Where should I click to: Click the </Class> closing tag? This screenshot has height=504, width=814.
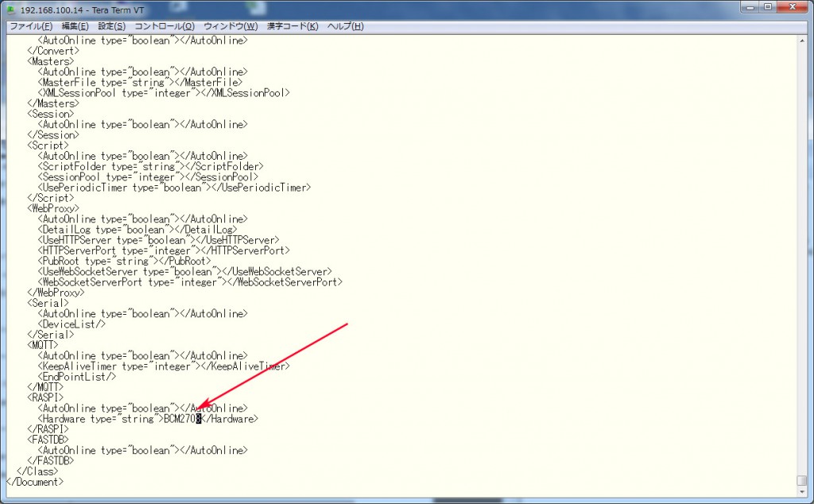click(37, 471)
